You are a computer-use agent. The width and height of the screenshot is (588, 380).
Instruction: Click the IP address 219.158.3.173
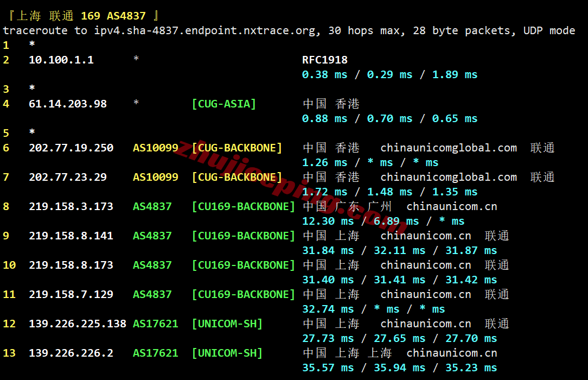coord(71,206)
